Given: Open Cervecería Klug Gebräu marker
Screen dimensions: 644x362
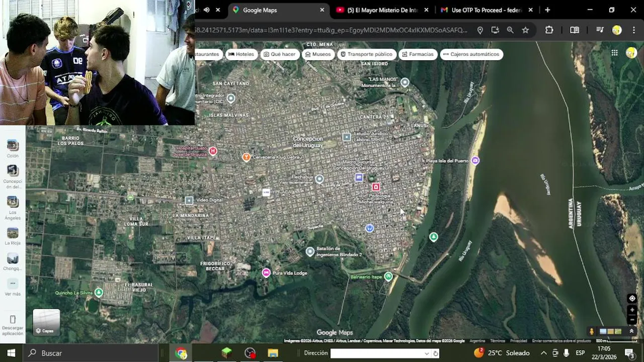Looking at the screenshot, I should (x=246, y=157).
